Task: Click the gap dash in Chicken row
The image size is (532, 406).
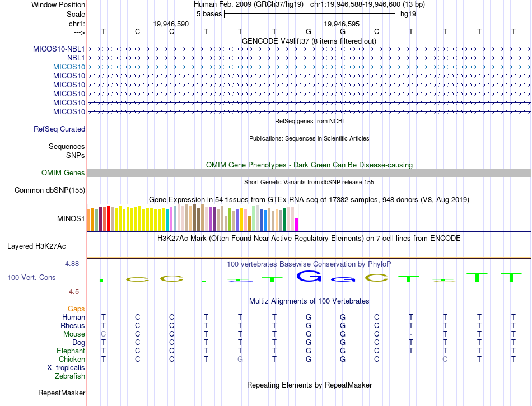Action: tap(410, 360)
